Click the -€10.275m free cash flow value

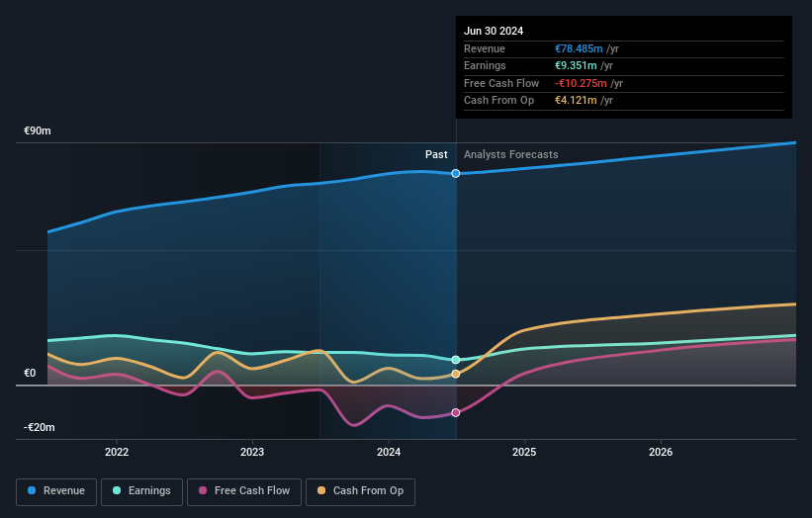tap(581, 83)
